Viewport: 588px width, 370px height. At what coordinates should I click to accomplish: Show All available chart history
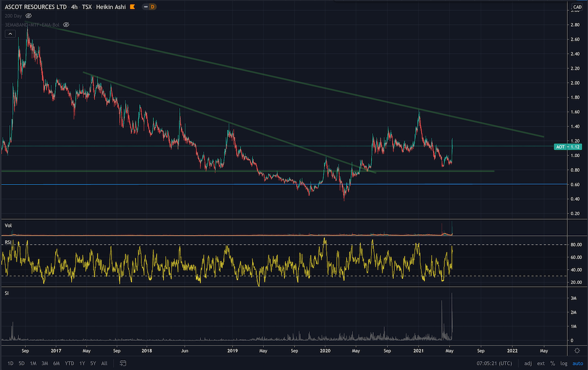(x=104, y=363)
